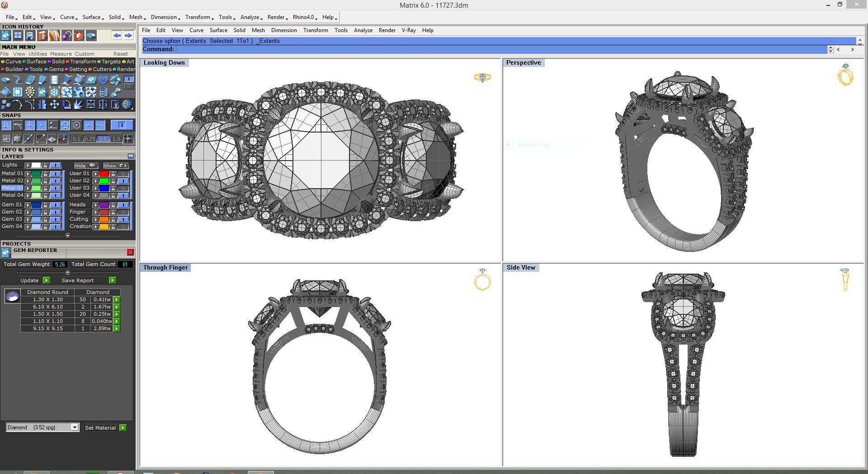Enable the grid snap icon in Snaps panel

(x=128, y=139)
